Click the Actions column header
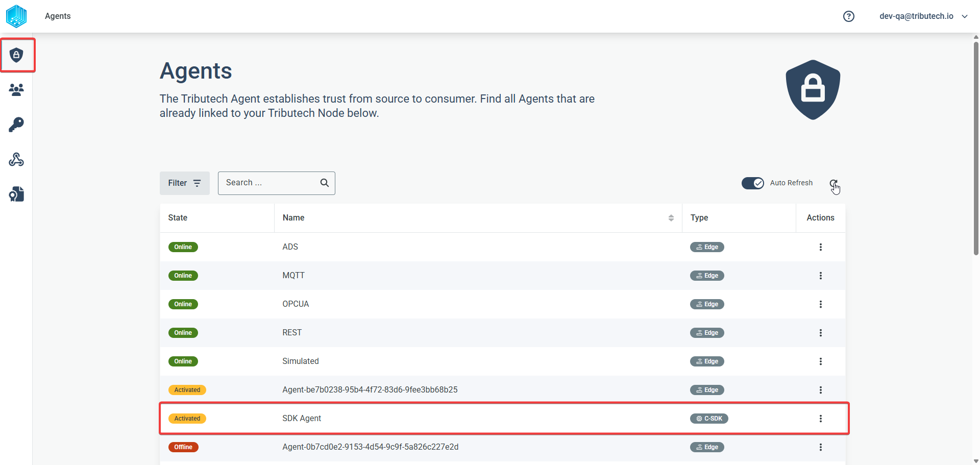Screen dimensions: 980x465 click(820, 218)
